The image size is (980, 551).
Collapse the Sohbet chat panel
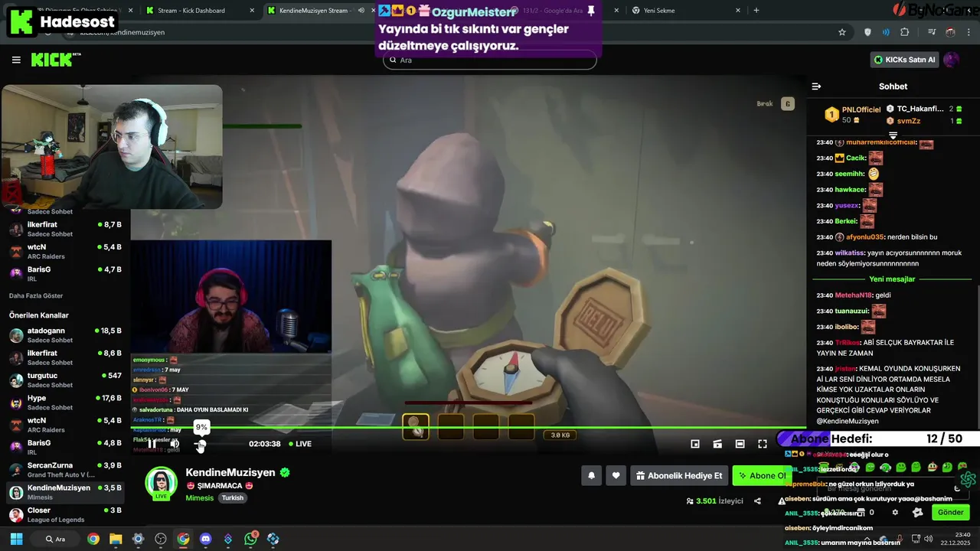point(816,86)
